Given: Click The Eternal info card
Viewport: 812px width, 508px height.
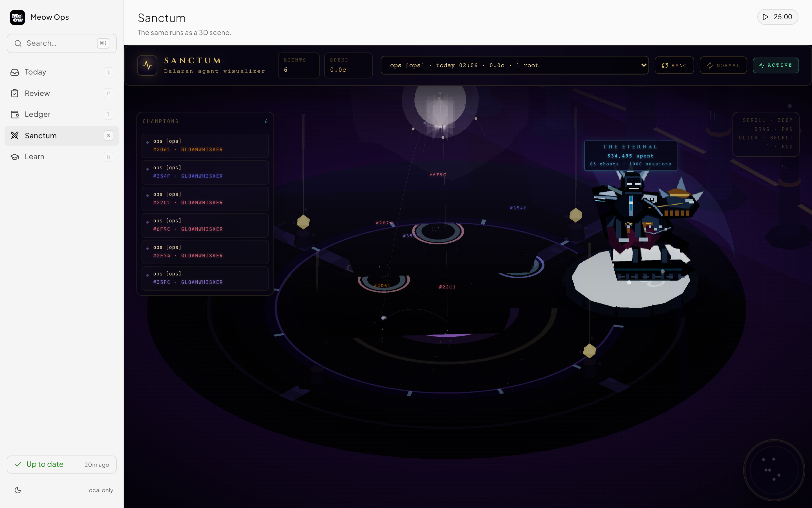Looking at the screenshot, I should [x=630, y=156].
